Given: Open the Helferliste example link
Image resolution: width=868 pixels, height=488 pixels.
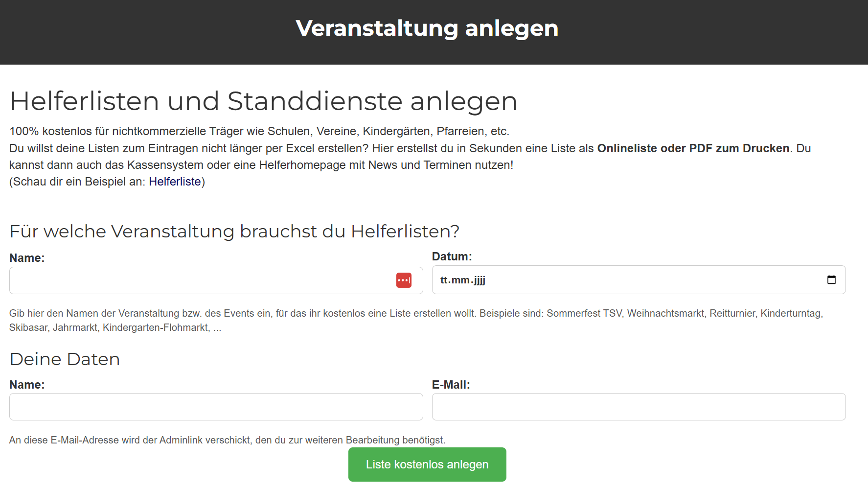Looking at the screenshot, I should (x=175, y=182).
